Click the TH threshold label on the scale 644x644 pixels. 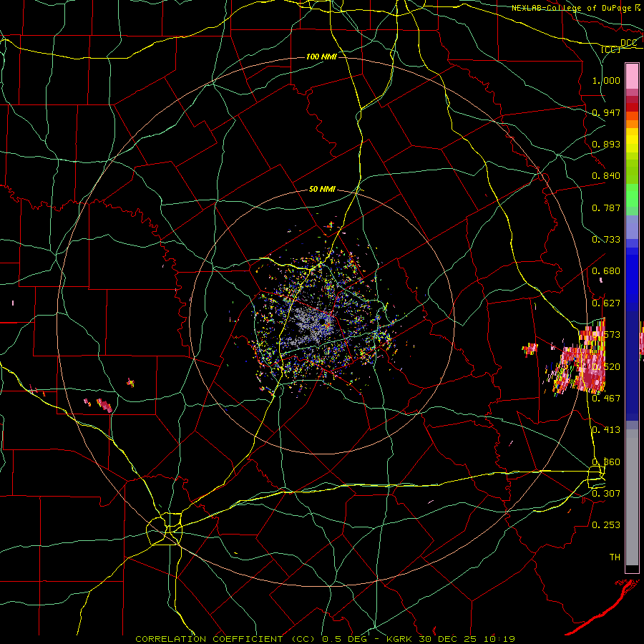[615, 557]
